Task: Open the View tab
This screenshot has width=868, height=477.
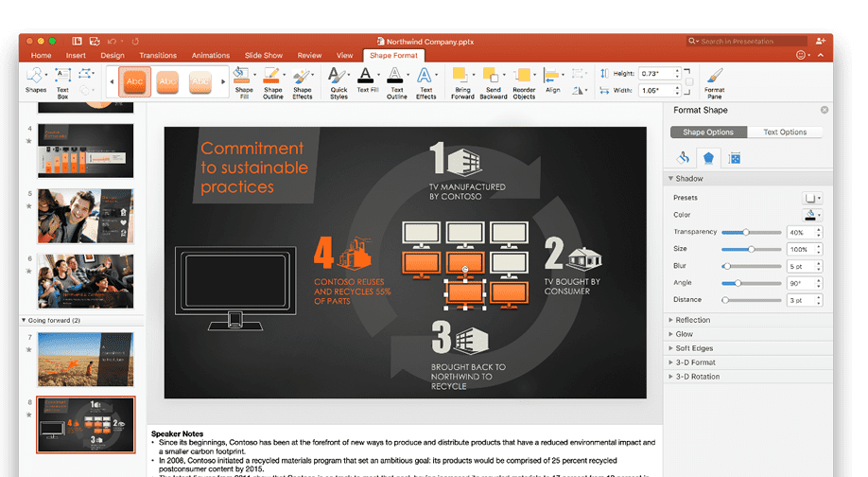Action: tap(344, 56)
